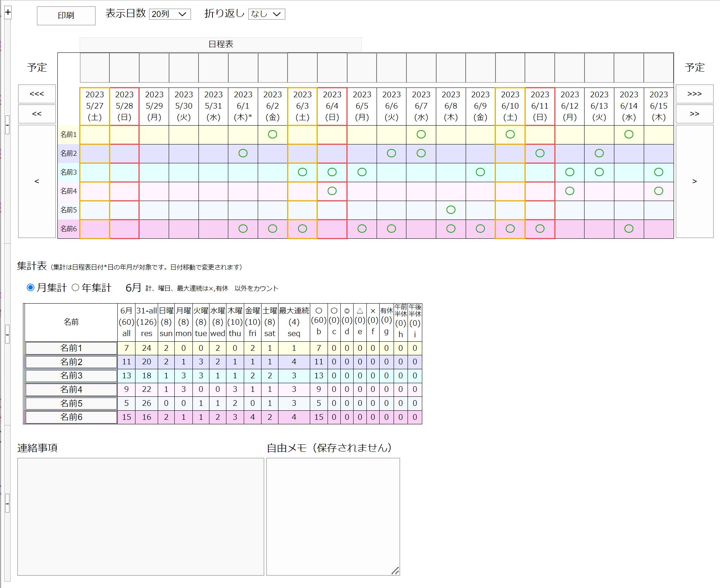Click the 日程表 title header bar
This screenshot has height=588, width=720.
coord(221,44)
